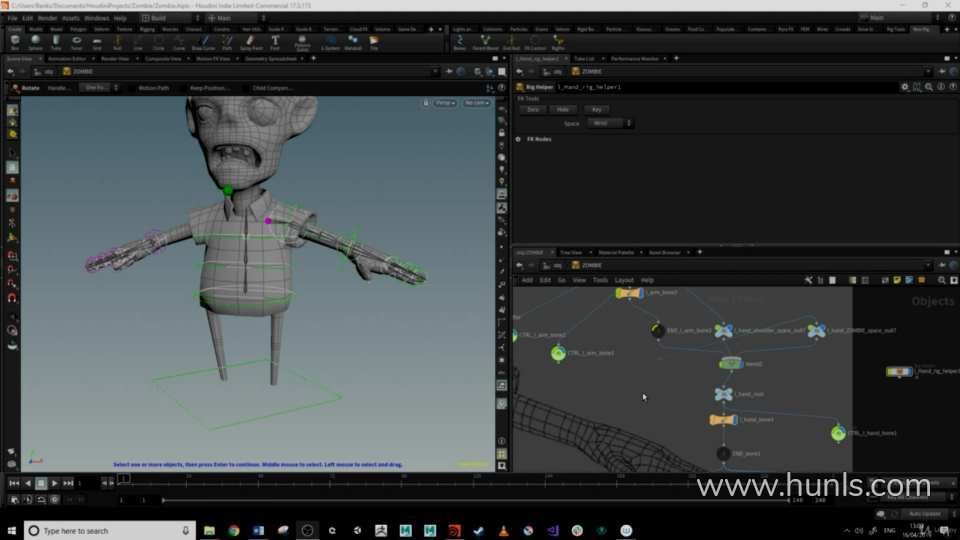Open network editor Layout menu
This screenshot has height=540, width=960.
pyautogui.click(x=624, y=280)
